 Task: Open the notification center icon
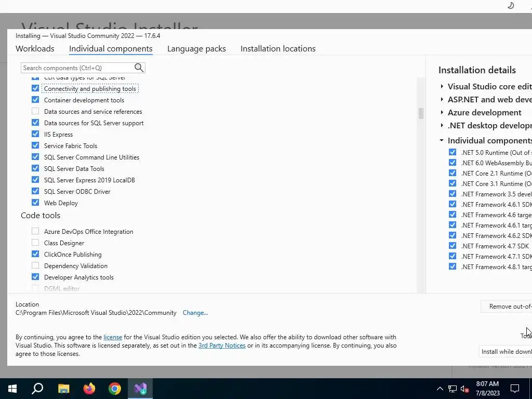point(515,389)
